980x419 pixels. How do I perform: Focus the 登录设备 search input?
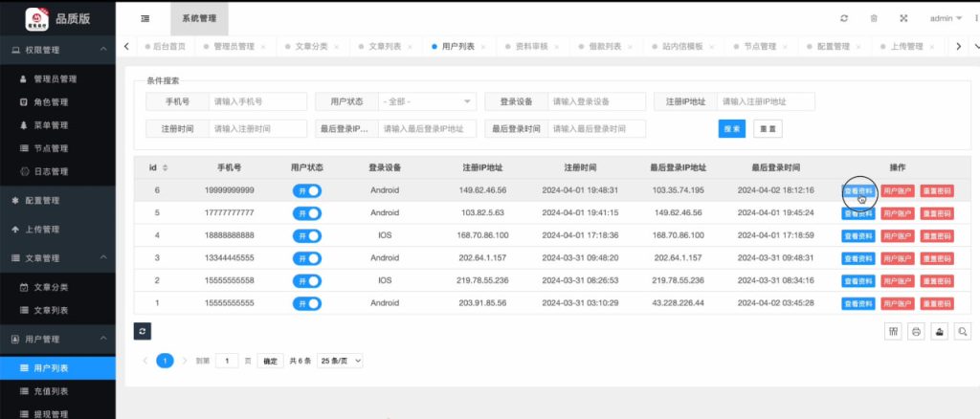point(596,101)
